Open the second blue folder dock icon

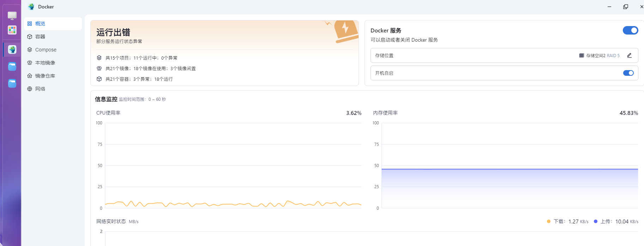click(12, 83)
